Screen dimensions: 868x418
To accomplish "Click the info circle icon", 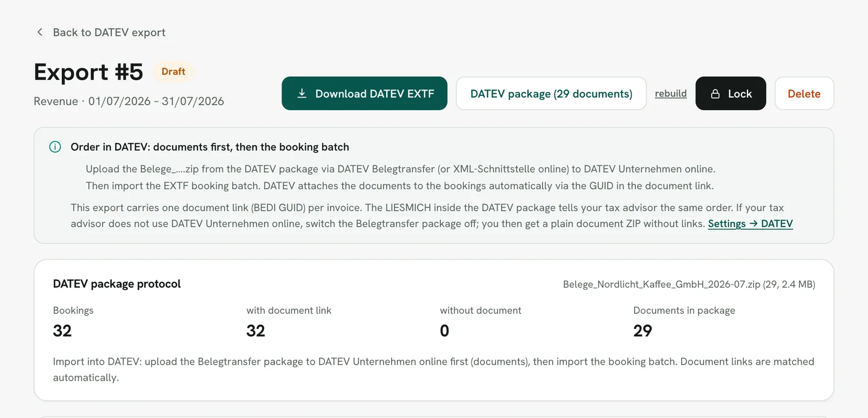I will [x=55, y=147].
